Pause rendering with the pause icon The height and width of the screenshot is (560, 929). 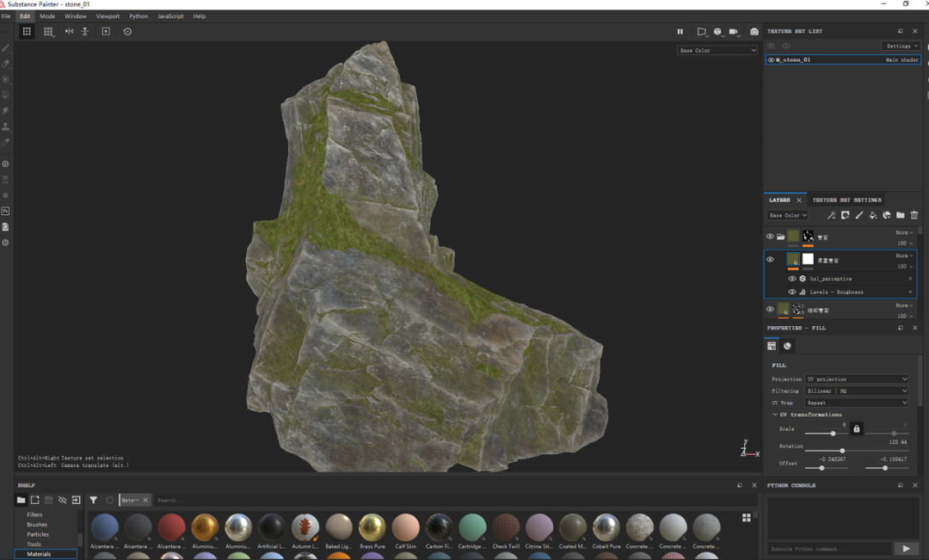click(680, 32)
